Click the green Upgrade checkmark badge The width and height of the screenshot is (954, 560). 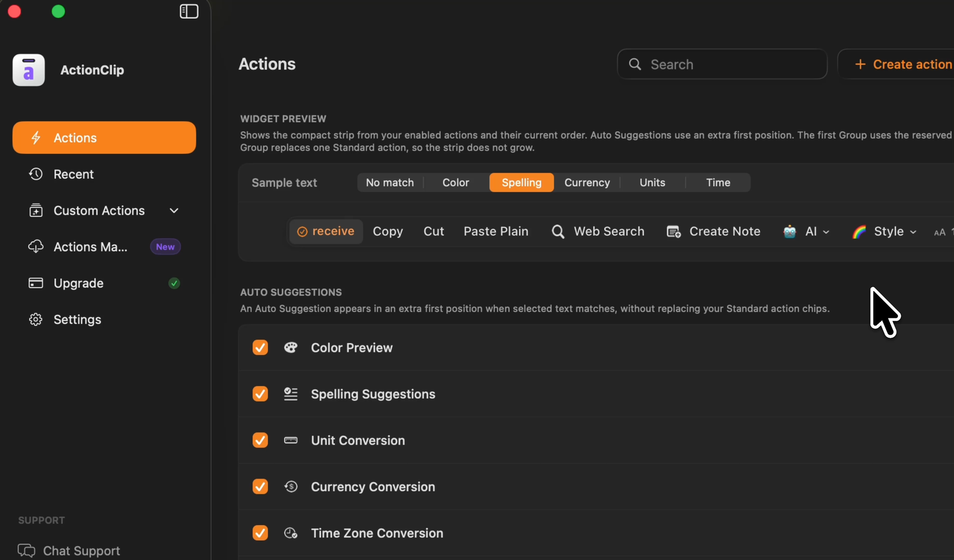174,283
